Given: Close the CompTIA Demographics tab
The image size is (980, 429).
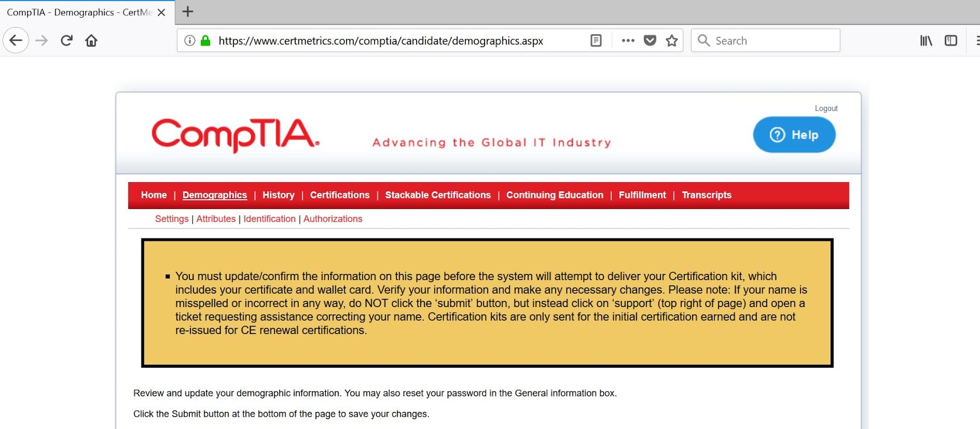Looking at the screenshot, I should 162,12.
